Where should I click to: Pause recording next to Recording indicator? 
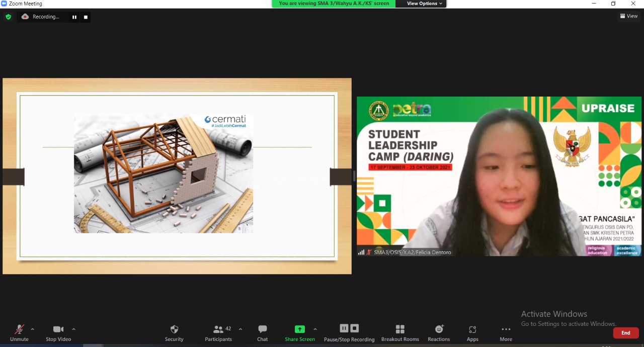pyautogui.click(x=74, y=17)
